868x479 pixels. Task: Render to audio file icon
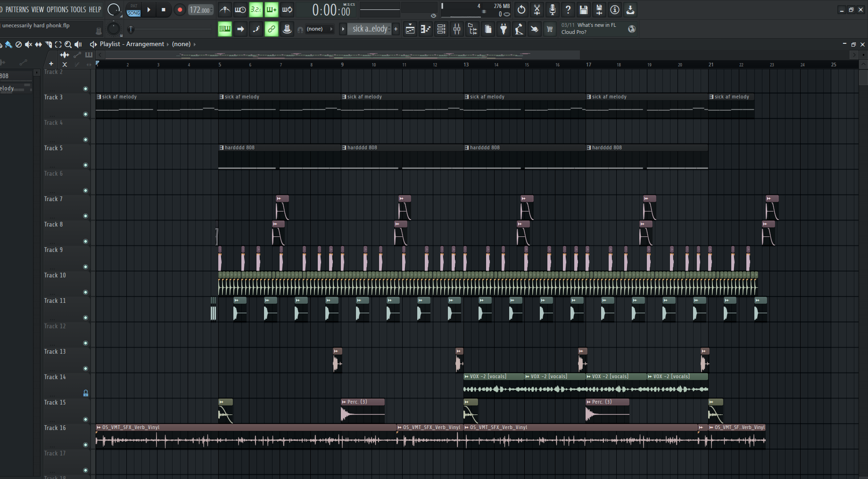pyautogui.click(x=599, y=9)
